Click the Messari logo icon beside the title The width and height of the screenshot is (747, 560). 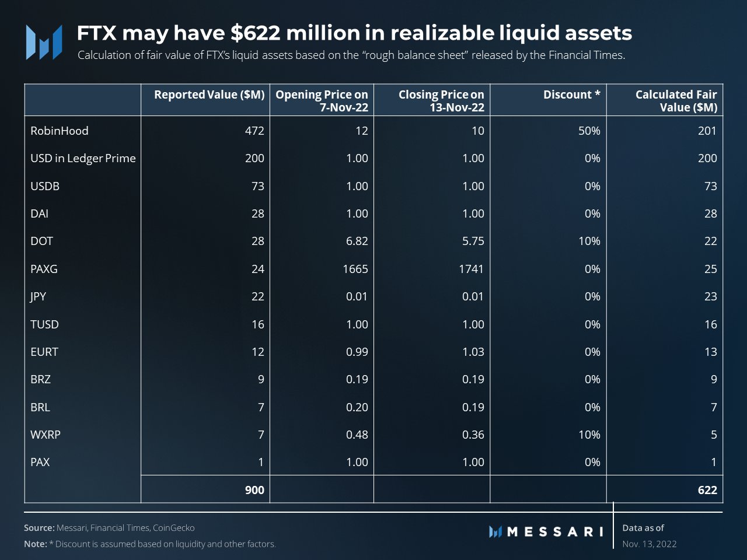(x=44, y=42)
